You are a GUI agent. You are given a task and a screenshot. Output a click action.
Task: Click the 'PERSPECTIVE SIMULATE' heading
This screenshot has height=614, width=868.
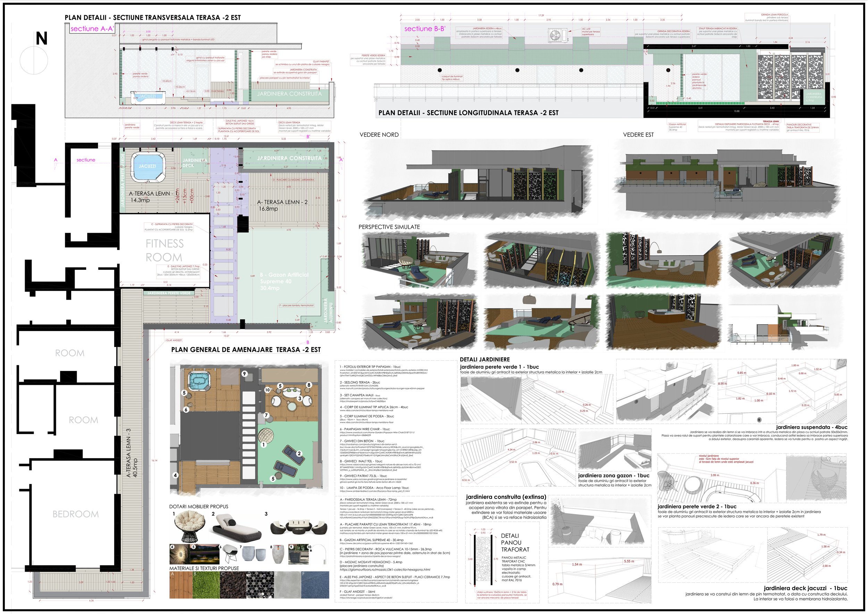(389, 227)
